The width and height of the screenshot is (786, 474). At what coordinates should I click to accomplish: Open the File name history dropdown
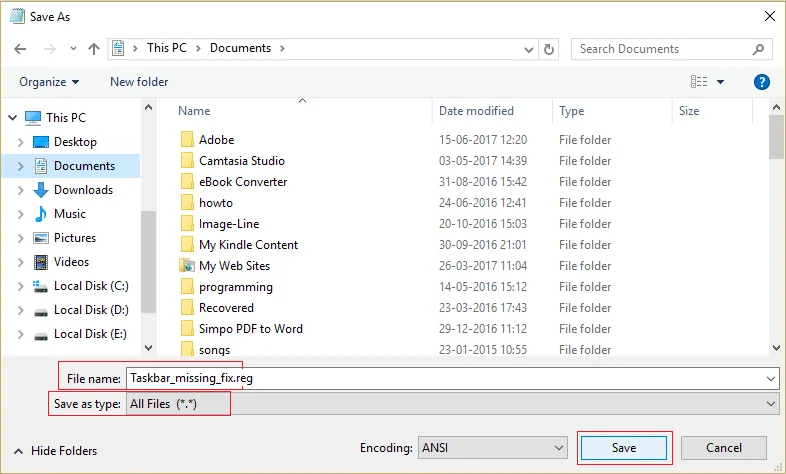point(771,379)
